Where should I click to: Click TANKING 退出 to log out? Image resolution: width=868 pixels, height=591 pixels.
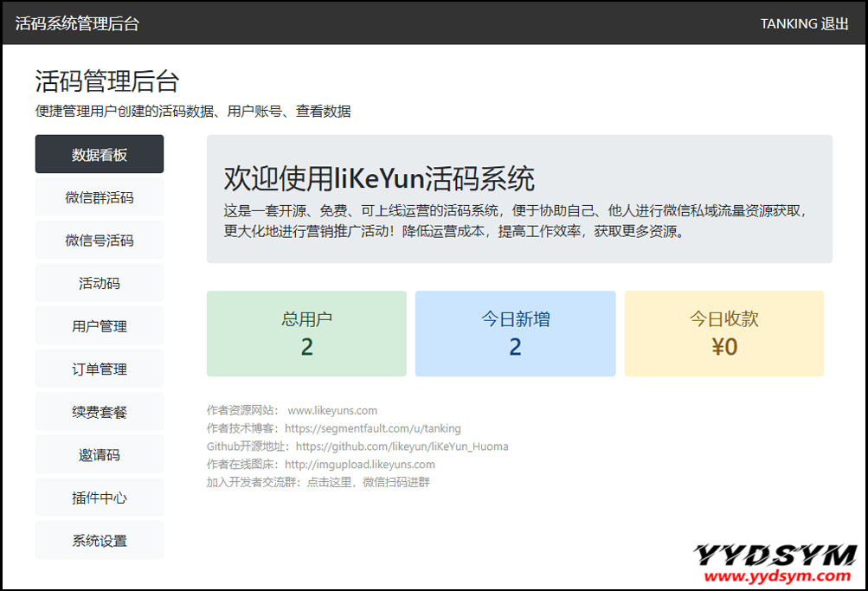(804, 23)
